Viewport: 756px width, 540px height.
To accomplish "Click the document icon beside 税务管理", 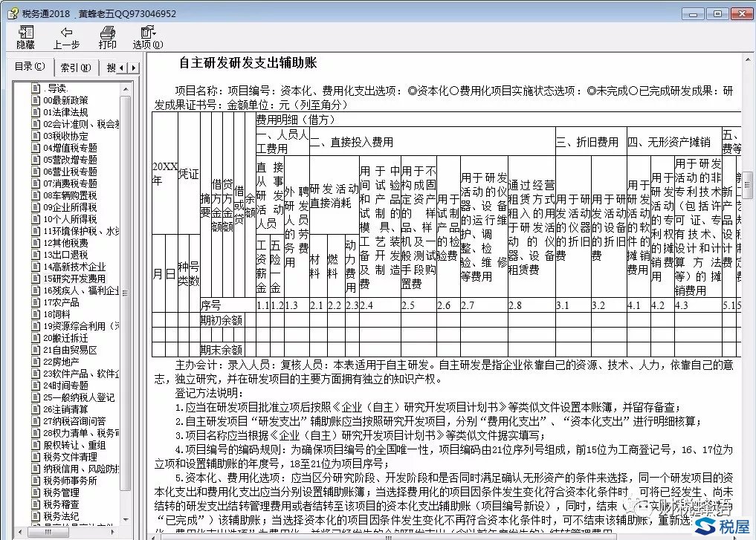I will tap(36, 492).
